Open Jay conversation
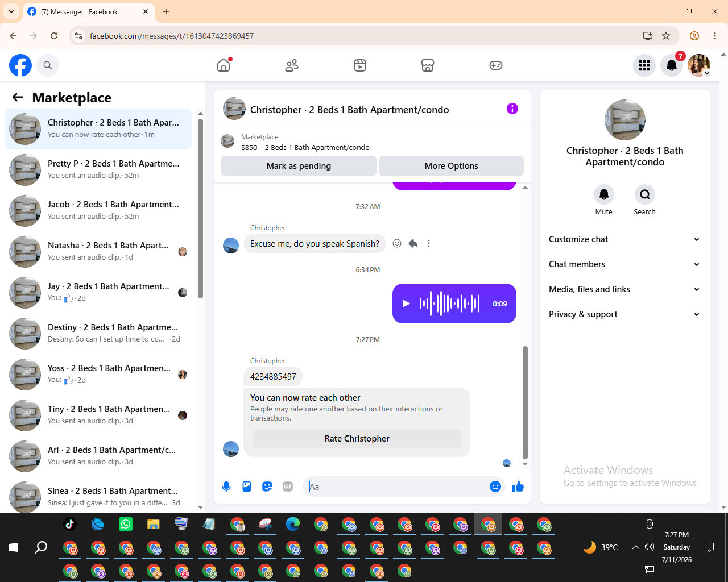Viewport: 728px width, 582px height. [98, 293]
